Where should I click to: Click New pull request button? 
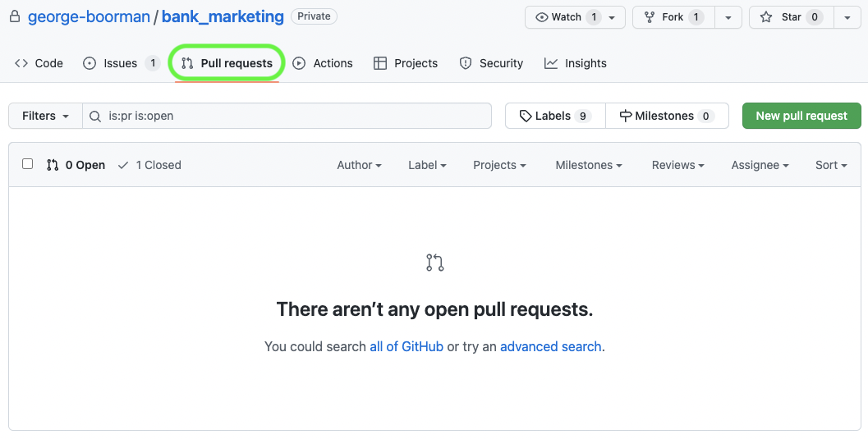[x=801, y=116]
